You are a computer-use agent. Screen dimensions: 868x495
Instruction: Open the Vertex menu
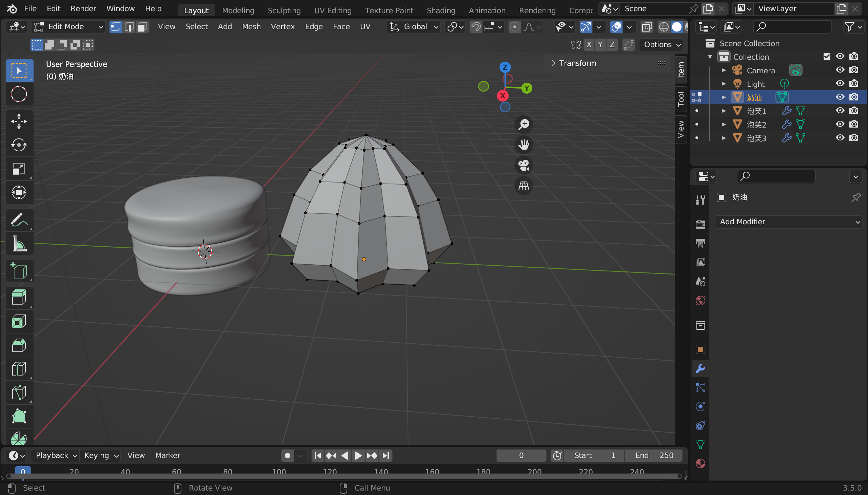282,26
